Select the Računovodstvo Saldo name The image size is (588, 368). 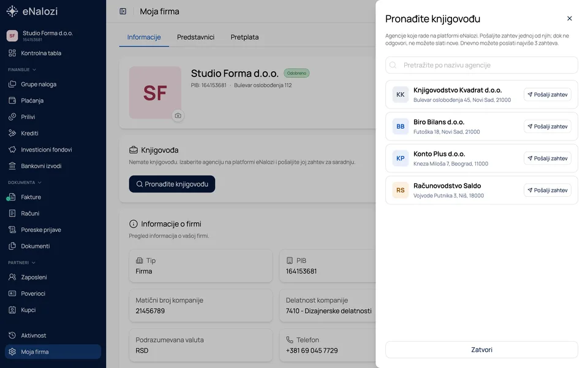tap(447, 186)
